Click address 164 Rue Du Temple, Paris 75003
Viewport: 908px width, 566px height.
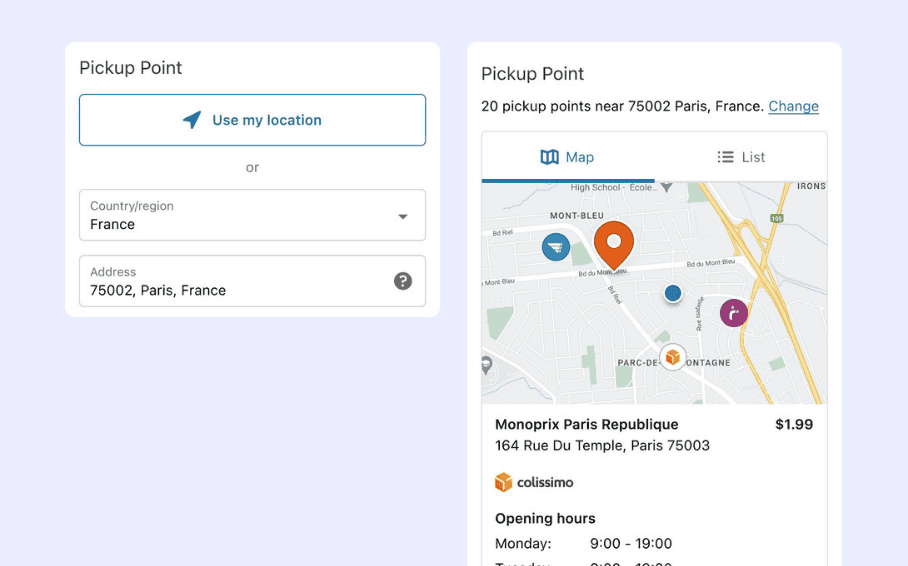(x=602, y=446)
